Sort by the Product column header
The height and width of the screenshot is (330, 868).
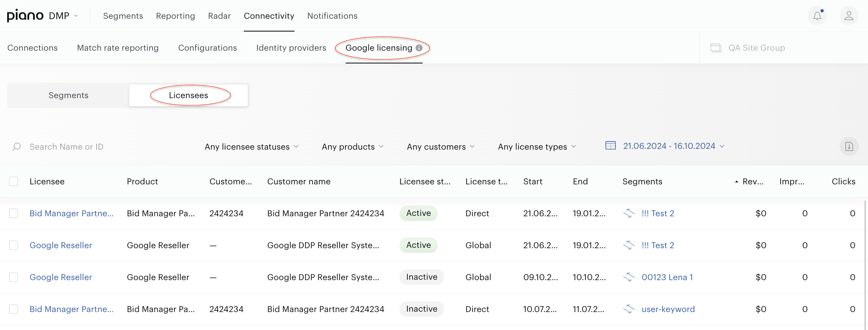142,182
